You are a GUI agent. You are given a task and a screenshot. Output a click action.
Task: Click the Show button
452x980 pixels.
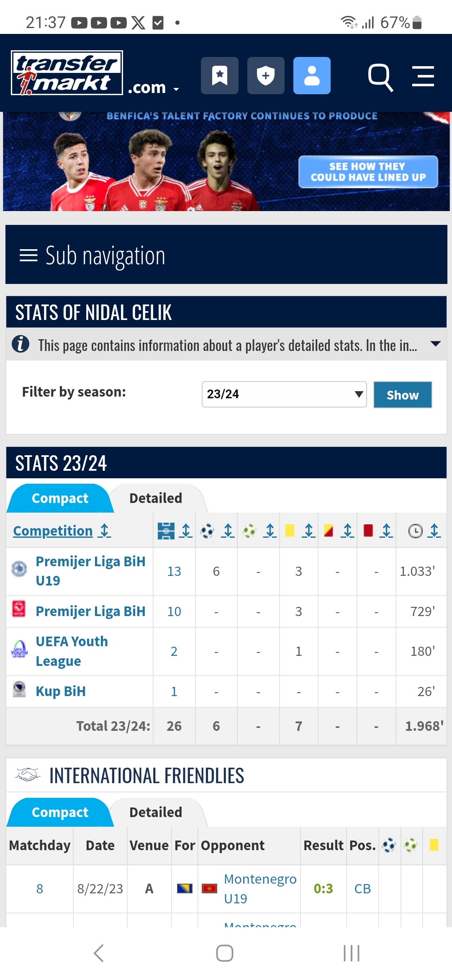(x=403, y=395)
